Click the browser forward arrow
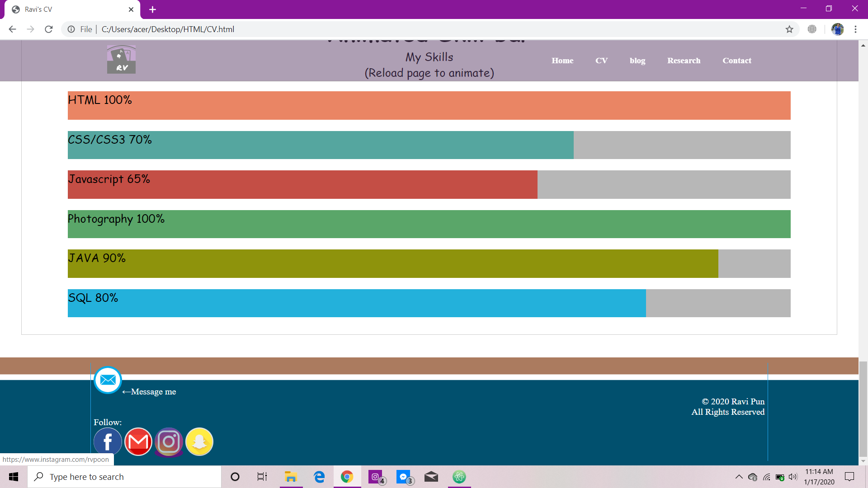The width and height of the screenshot is (868, 488). pyautogui.click(x=30, y=29)
